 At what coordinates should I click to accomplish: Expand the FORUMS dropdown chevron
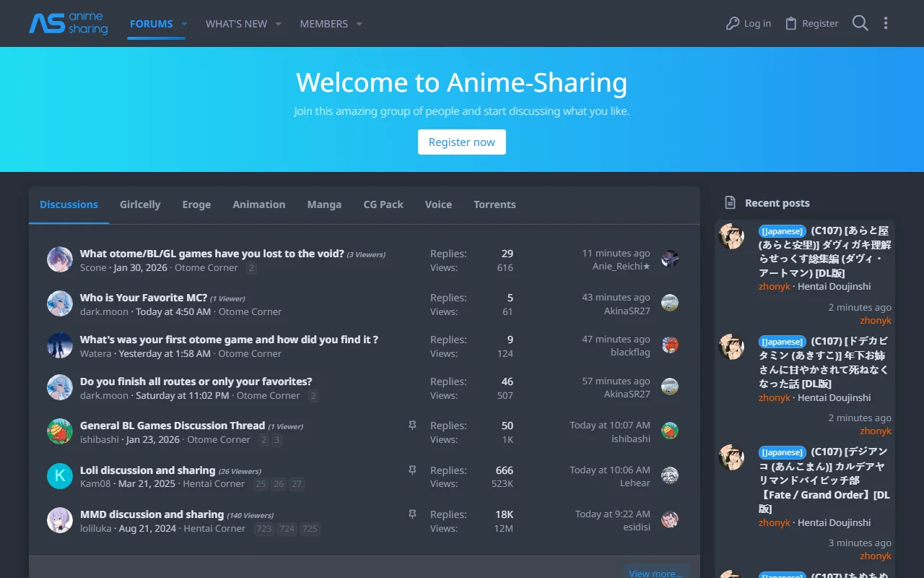(183, 24)
